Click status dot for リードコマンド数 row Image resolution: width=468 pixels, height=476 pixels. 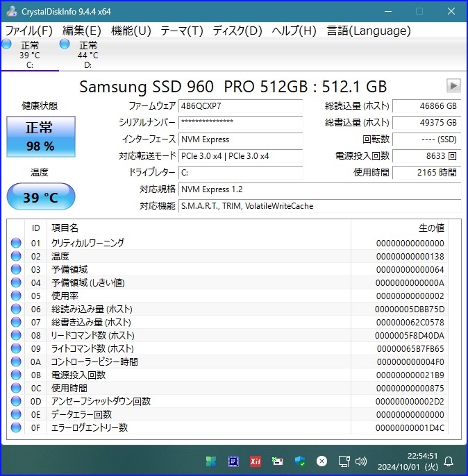coord(16,335)
